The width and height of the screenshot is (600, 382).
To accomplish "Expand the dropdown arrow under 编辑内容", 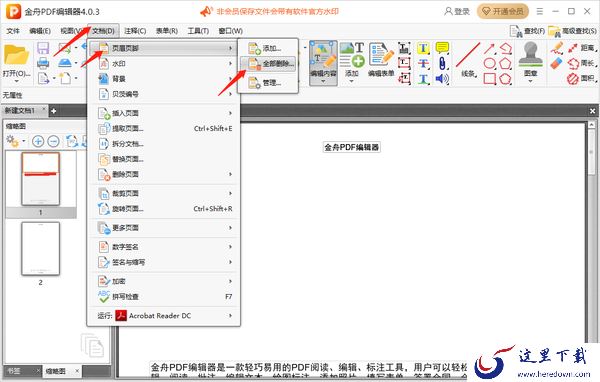I will pyautogui.click(x=323, y=81).
